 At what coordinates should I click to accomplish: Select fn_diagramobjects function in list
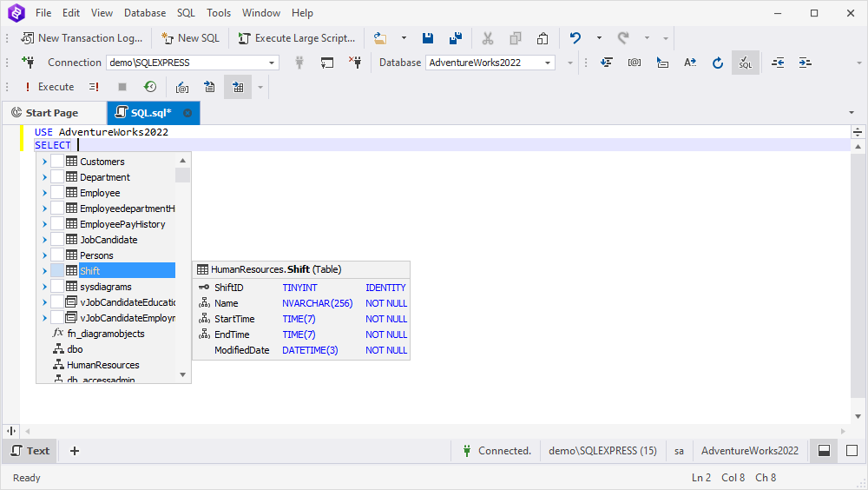click(x=106, y=333)
